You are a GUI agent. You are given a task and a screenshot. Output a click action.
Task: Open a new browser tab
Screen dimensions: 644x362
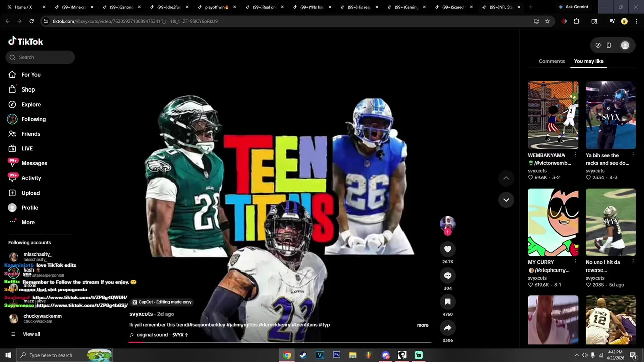pyautogui.click(x=531, y=7)
